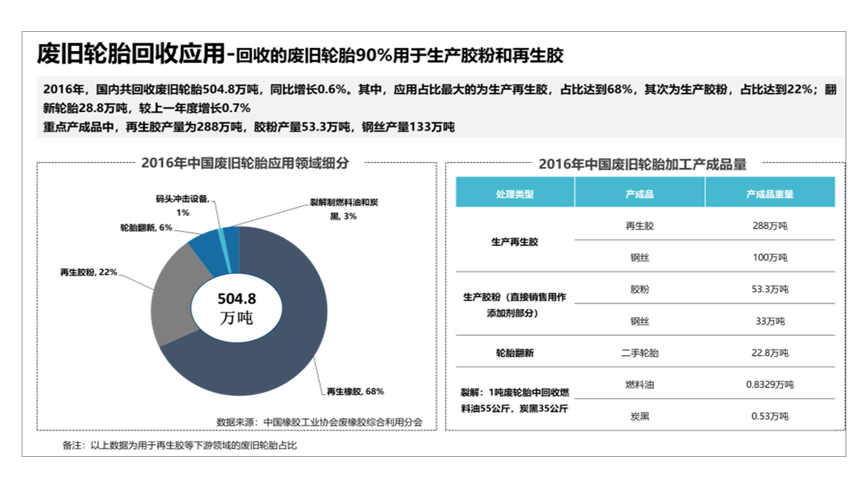Click the 288万吨 table cell
The height and width of the screenshot is (488, 868).
point(770,226)
